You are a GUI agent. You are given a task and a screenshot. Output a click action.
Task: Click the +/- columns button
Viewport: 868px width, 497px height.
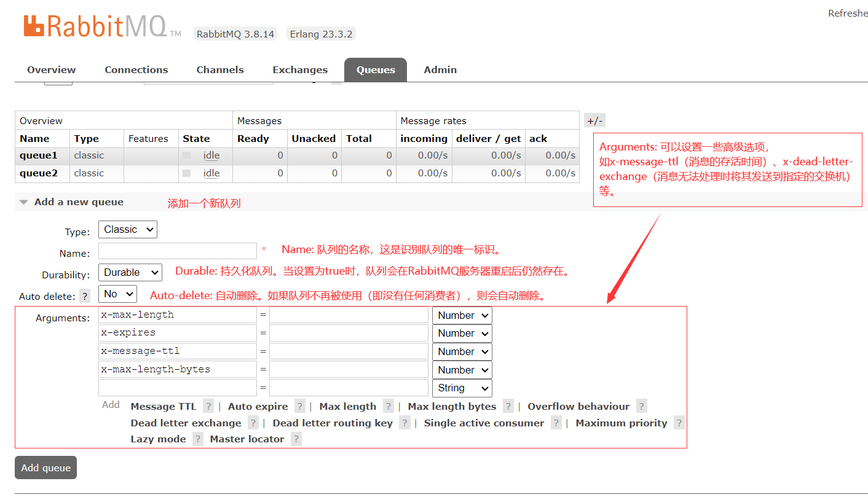[x=594, y=121]
